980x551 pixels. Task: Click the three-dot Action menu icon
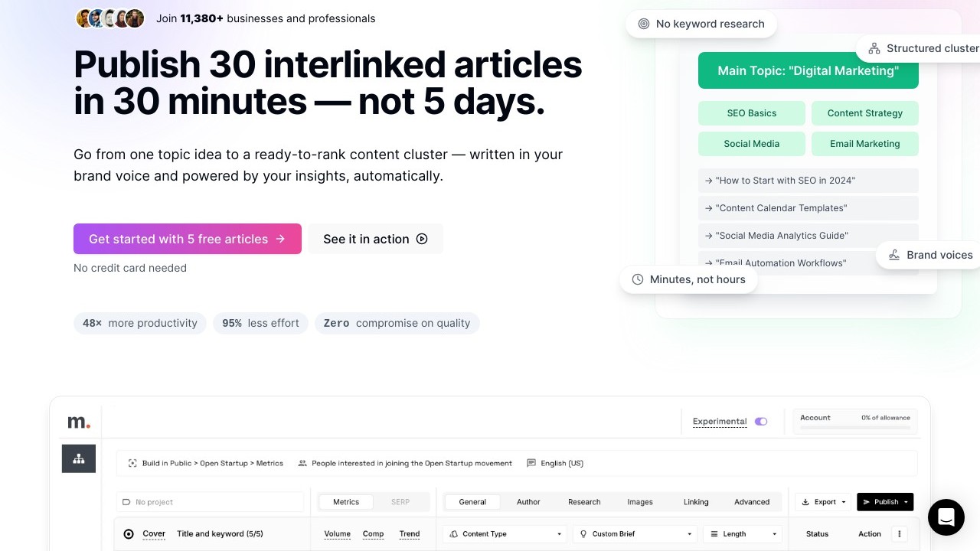(x=900, y=534)
